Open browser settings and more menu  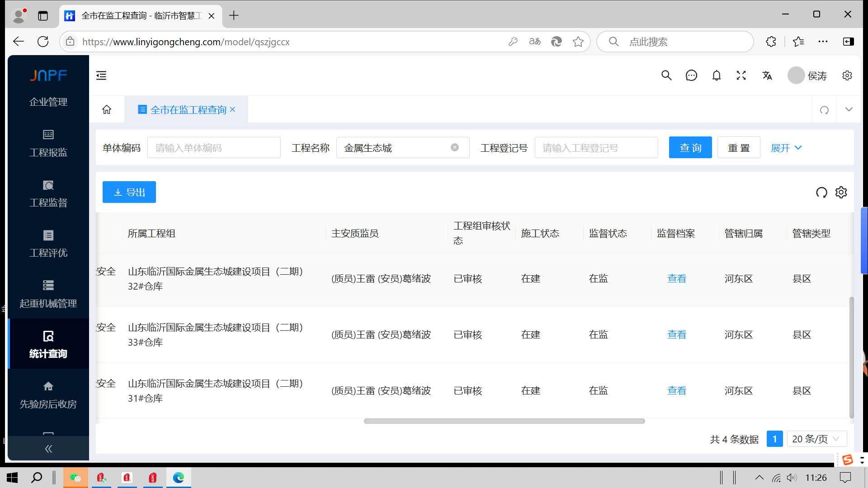click(823, 42)
